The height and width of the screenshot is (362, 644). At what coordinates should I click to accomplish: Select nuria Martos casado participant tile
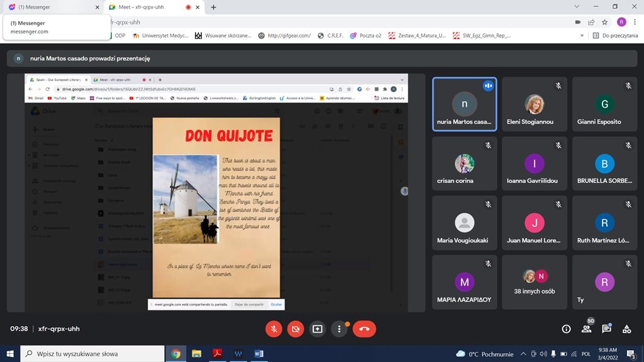(465, 104)
